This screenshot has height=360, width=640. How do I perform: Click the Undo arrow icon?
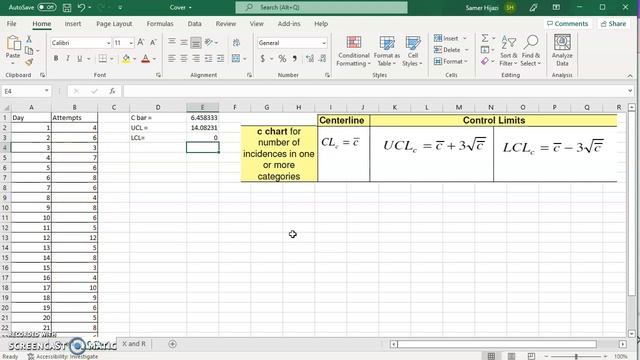(81, 7)
